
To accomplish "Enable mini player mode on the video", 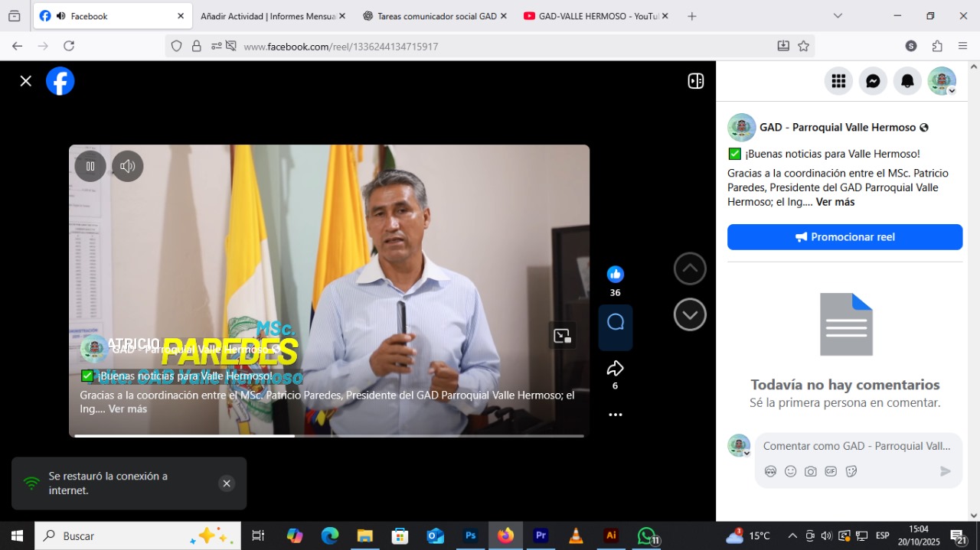I will [x=562, y=336].
